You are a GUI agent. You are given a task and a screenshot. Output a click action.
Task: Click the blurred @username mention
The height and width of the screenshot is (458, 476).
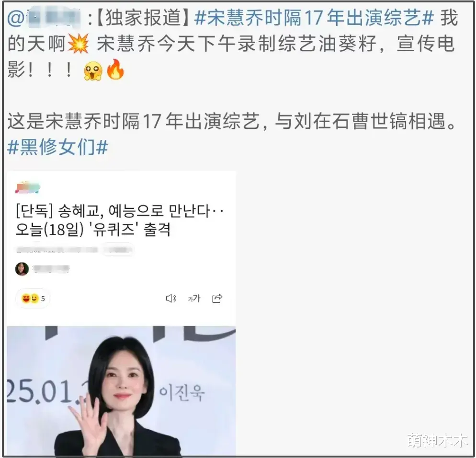coord(44,18)
